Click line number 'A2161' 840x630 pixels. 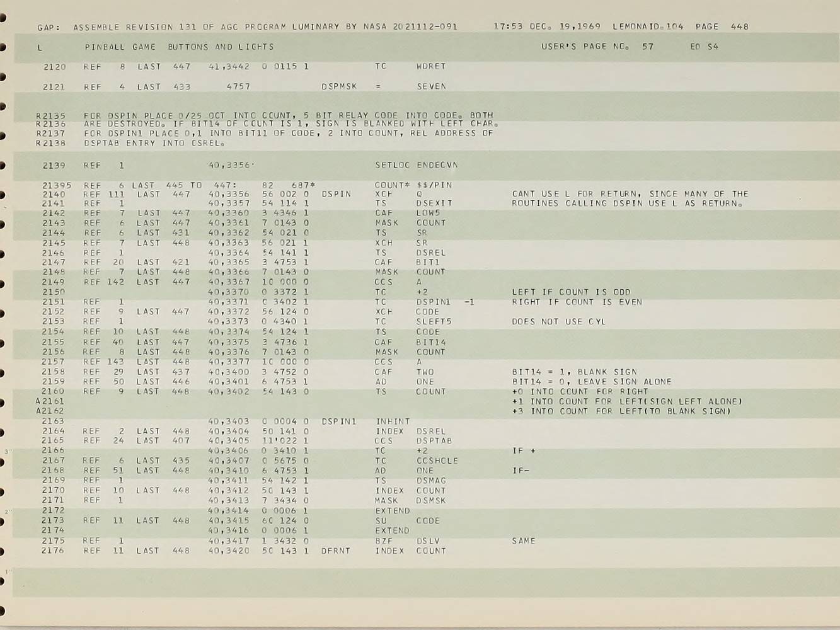coord(50,401)
